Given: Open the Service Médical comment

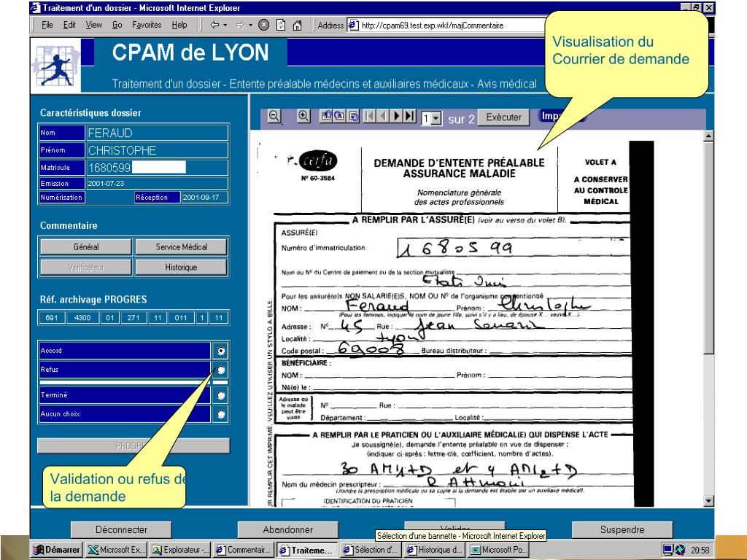Looking at the screenshot, I should [x=181, y=246].
